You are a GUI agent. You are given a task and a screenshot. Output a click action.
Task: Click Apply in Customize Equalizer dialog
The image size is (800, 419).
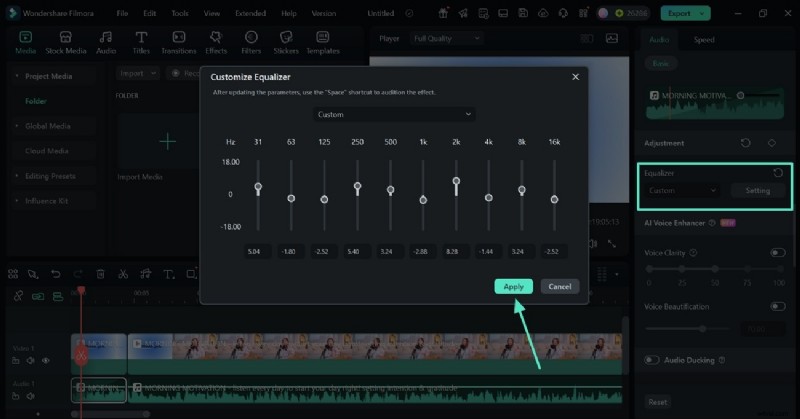[x=513, y=286]
